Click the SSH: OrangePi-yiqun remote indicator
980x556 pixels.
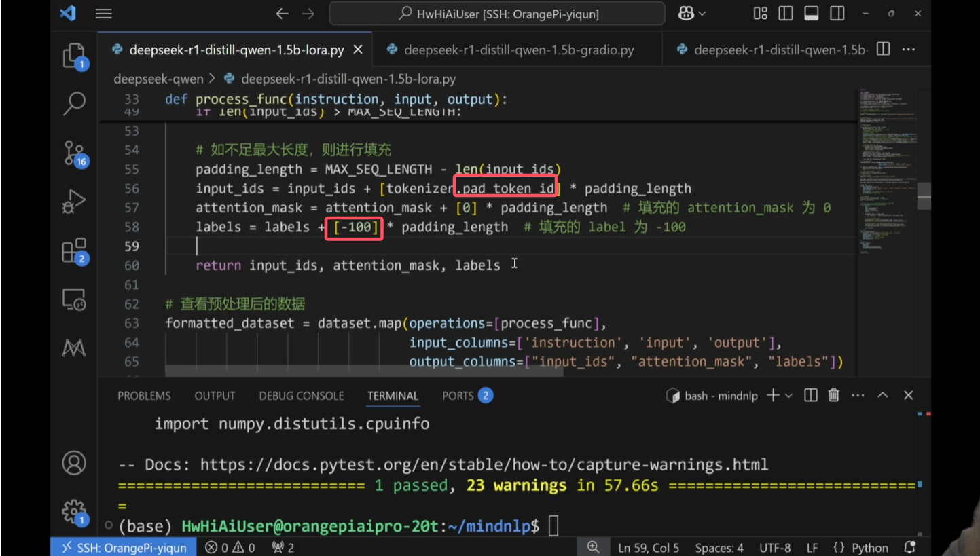pos(124,548)
